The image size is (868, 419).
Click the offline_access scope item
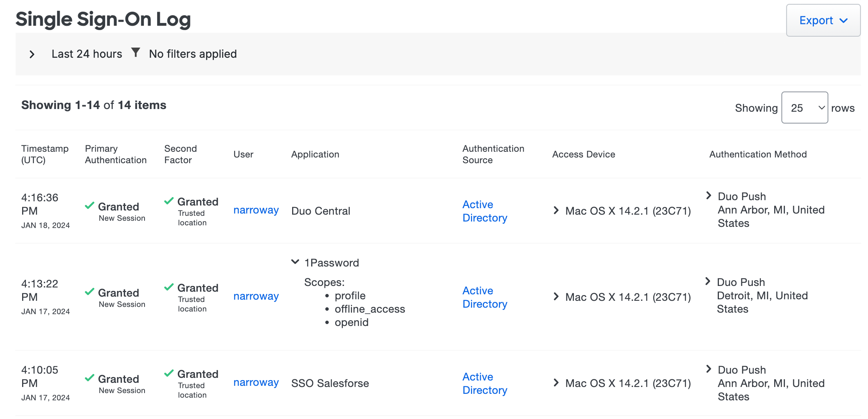(x=370, y=309)
